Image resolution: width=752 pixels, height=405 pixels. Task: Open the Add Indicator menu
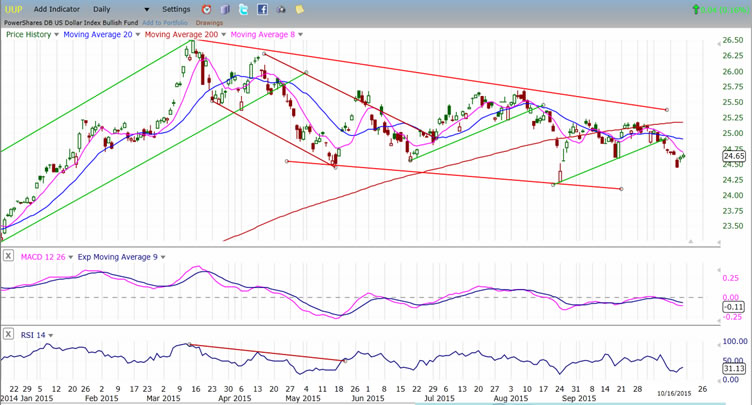56,9
